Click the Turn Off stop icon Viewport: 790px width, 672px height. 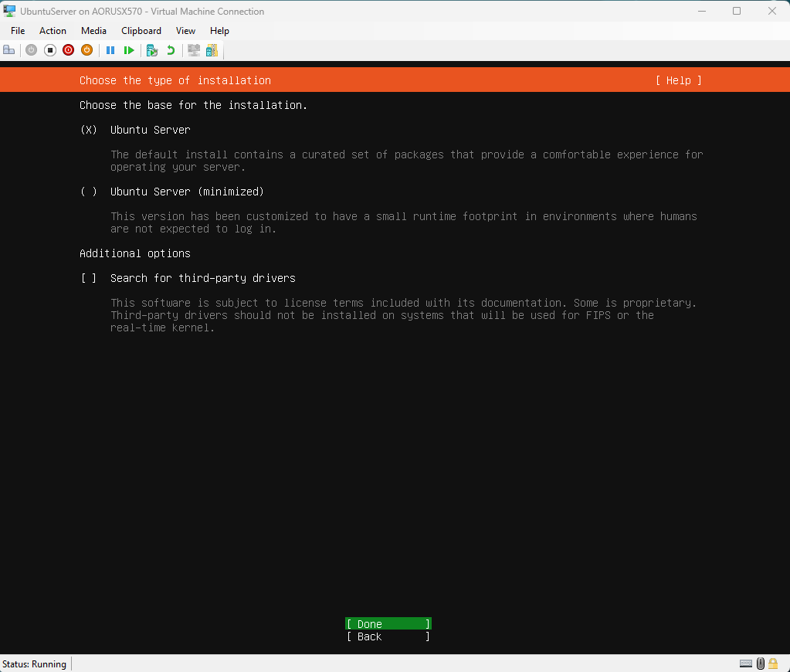click(x=50, y=50)
